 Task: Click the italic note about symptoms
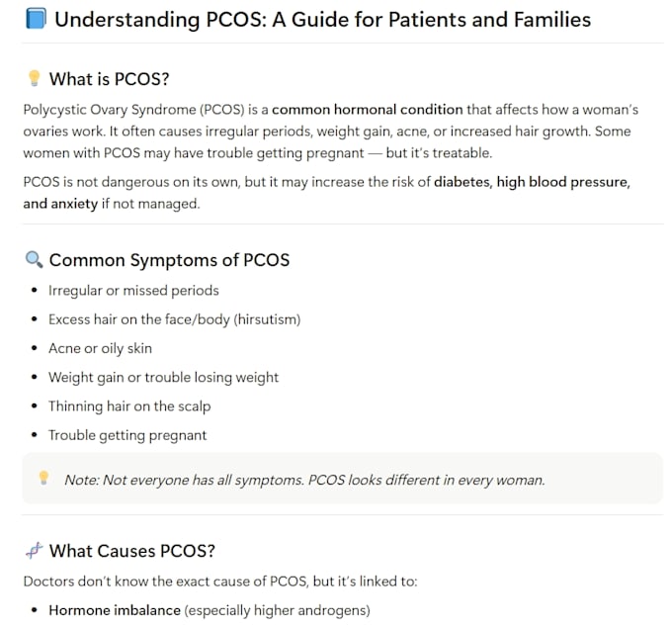[x=304, y=480]
